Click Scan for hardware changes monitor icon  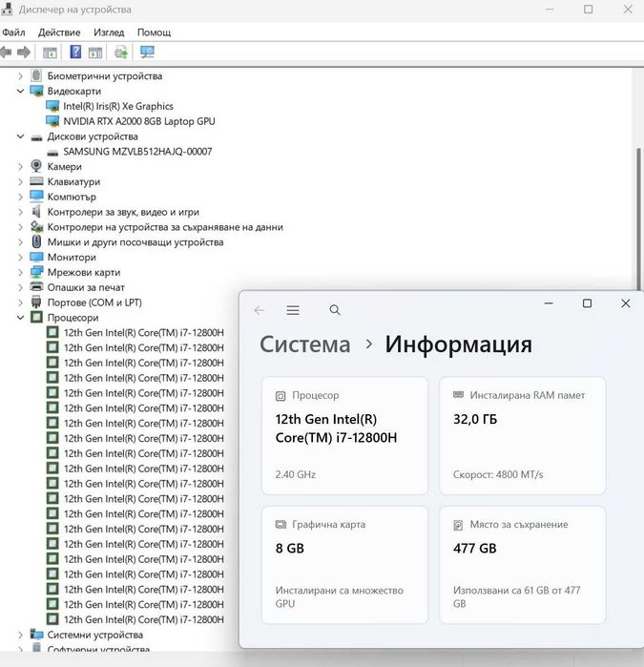[147, 52]
